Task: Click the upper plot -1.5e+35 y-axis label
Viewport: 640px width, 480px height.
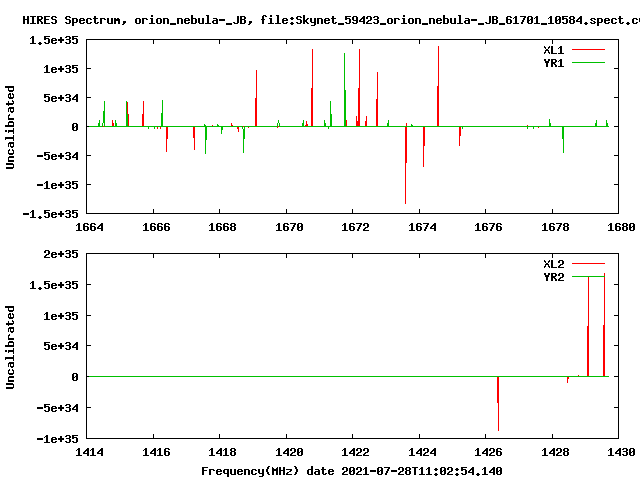Action: pyautogui.click(x=50, y=214)
